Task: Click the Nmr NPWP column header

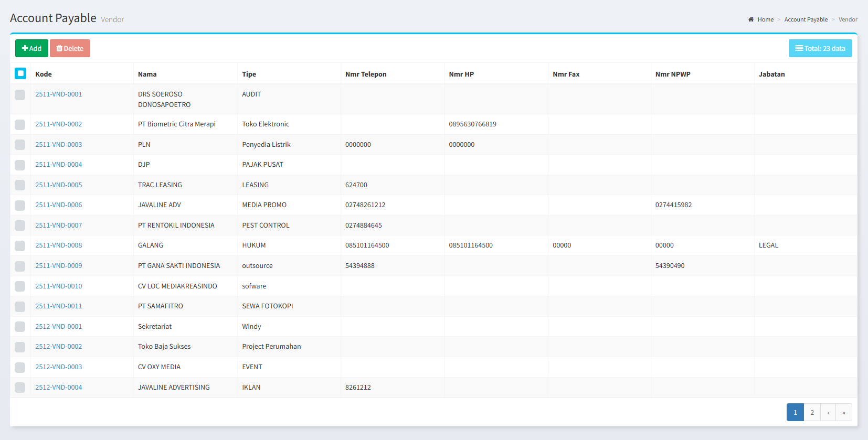Action: 673,74
